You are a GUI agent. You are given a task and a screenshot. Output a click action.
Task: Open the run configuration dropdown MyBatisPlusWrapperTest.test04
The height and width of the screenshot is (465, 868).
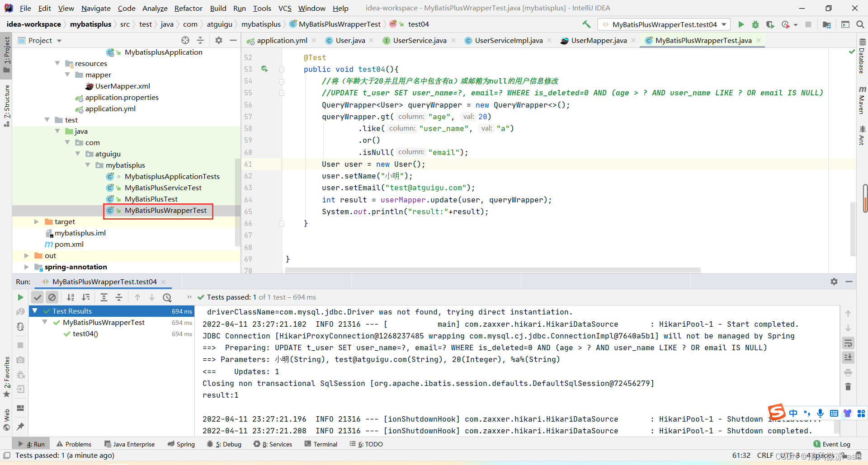tap(665, 24)
